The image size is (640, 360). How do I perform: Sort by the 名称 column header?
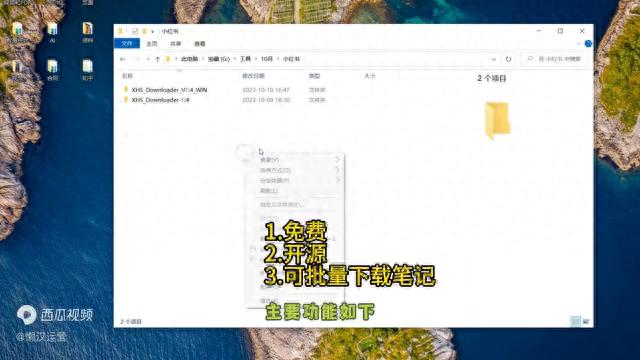click(128, 76)
